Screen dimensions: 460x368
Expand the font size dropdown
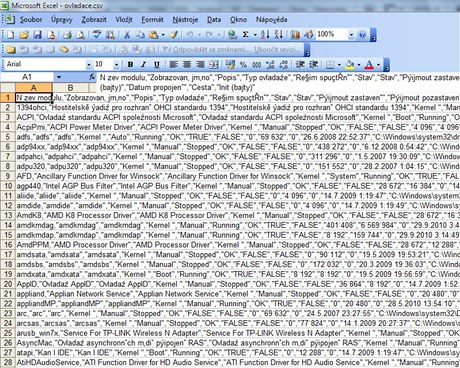(116, 64)
